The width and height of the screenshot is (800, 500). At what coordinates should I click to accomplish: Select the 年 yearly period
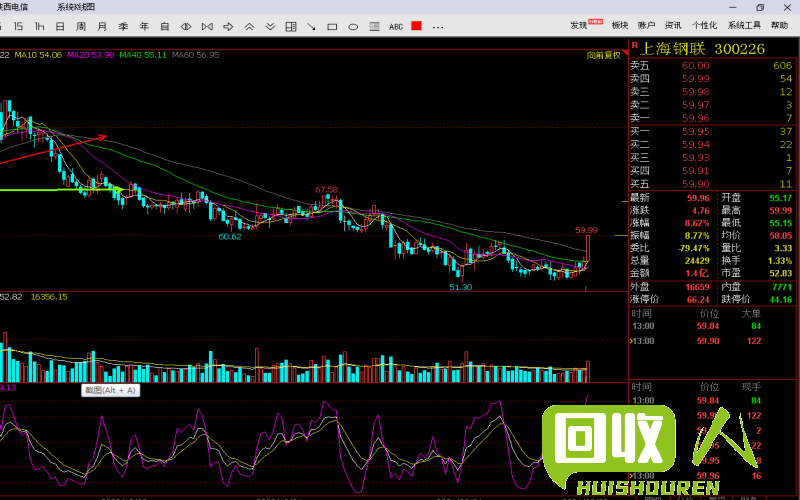coord(144,26)
